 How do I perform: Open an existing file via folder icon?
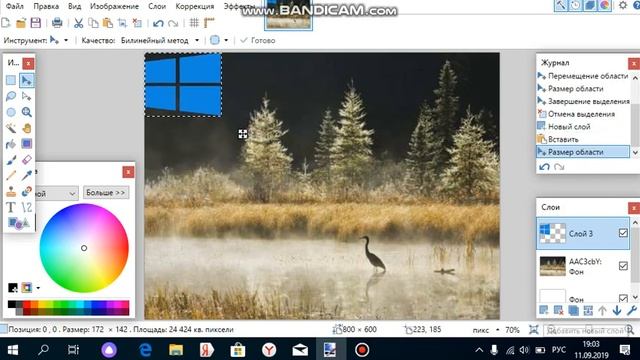(20, 23)
